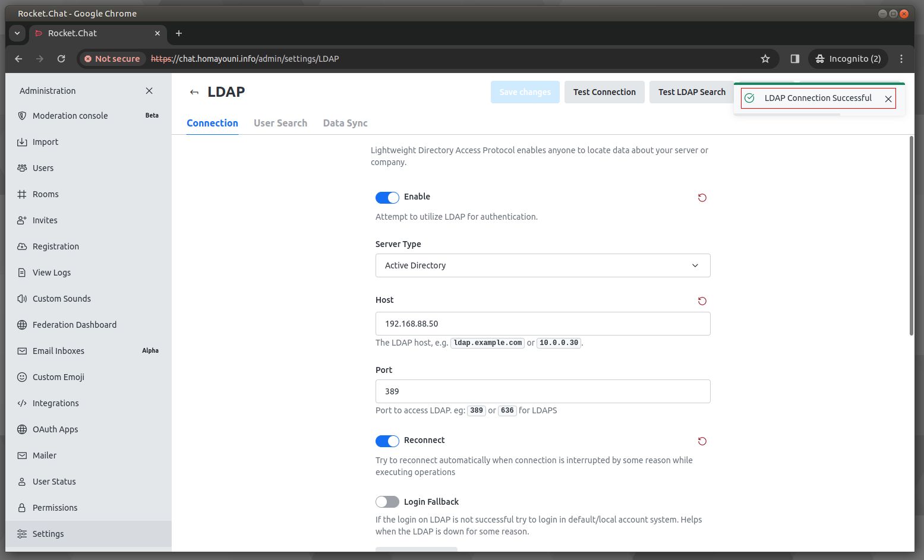Image resolution: width=924 pixels, height=560 pixels.
Task: Toggle the Reconnect switch
Action: 387,441
